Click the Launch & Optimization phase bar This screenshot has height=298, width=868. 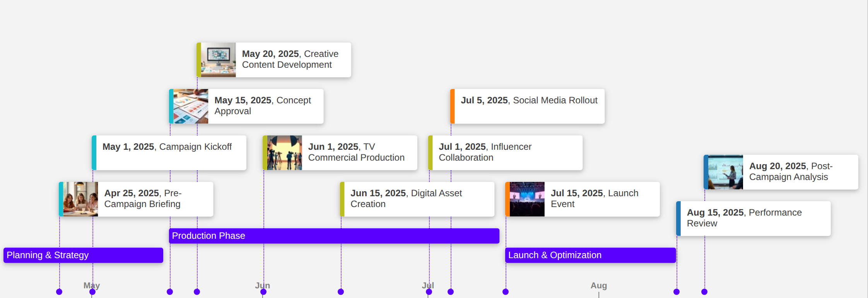coord(591,255)
